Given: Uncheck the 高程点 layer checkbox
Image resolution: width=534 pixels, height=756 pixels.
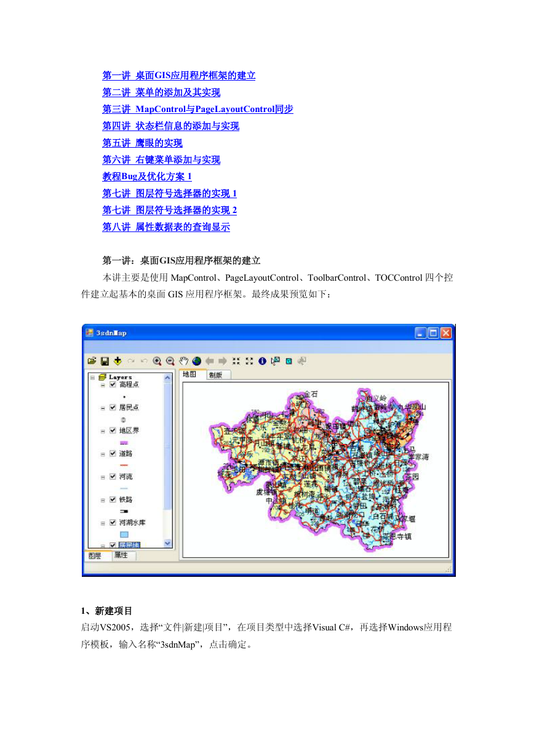Looking at the screenshot, I should 113,384.
